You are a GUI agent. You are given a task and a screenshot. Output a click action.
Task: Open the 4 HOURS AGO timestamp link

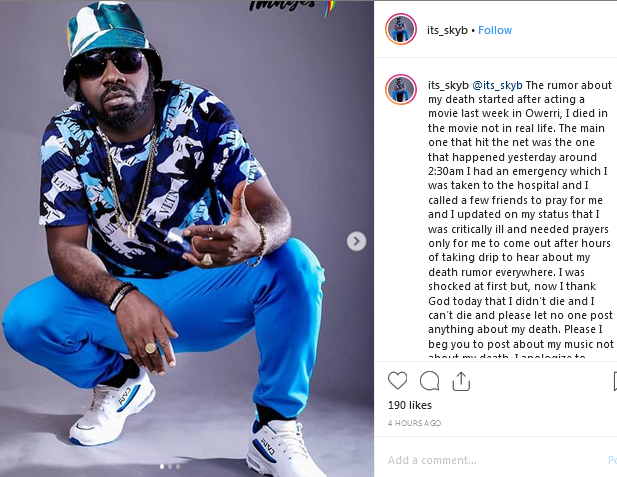414,423
